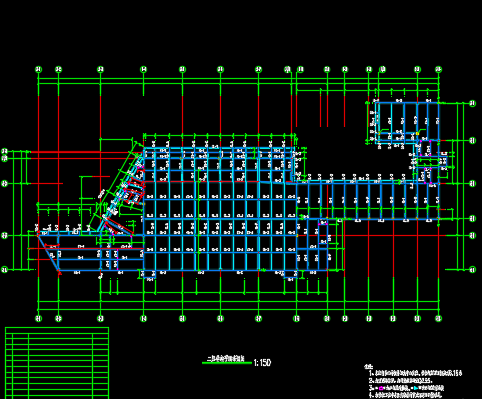The image size is (482, 399).
Task: Pick the magenta legend symbol in the notes
Action: click(x=381, y=388)
